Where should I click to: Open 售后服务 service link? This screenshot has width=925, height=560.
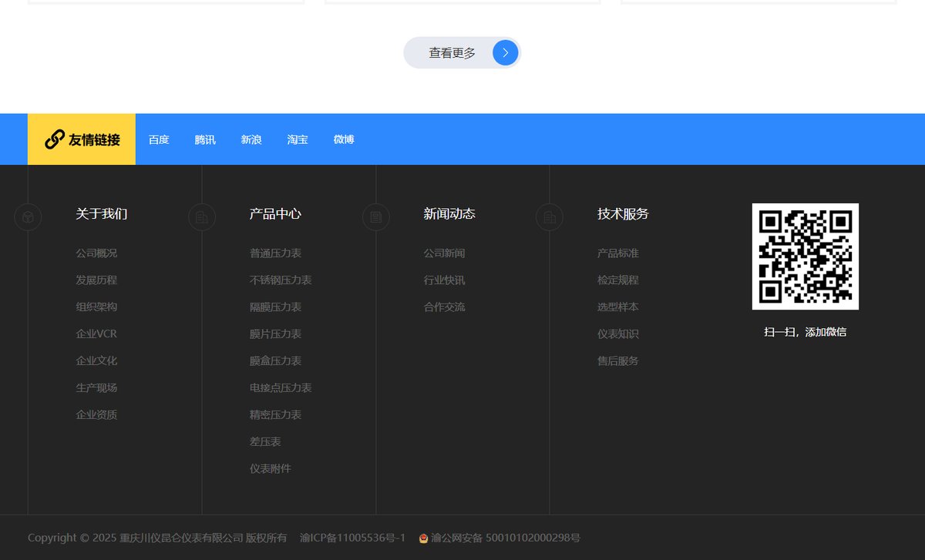618,360
